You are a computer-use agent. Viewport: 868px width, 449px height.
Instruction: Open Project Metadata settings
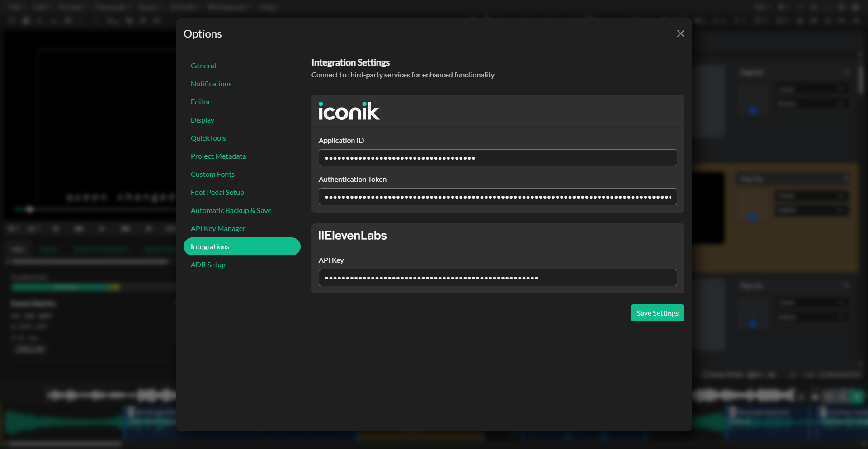coord(218,156)
